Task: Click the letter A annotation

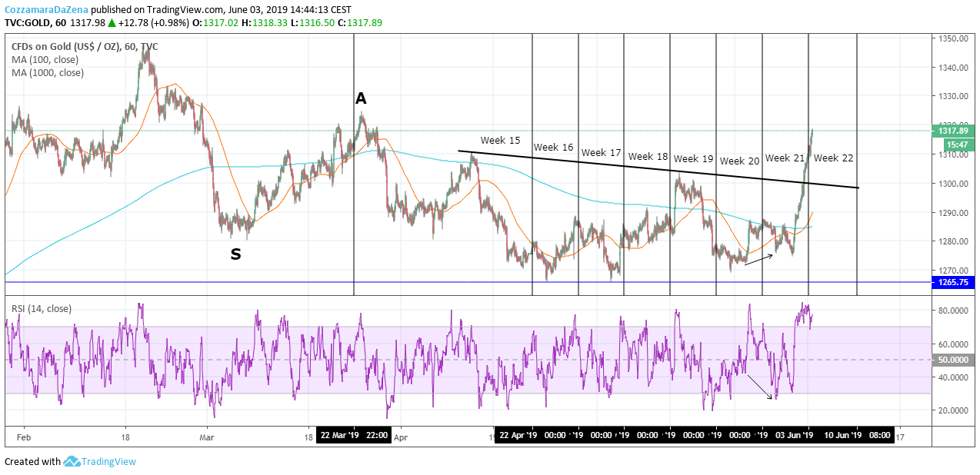Action: (x=361, y=98)
